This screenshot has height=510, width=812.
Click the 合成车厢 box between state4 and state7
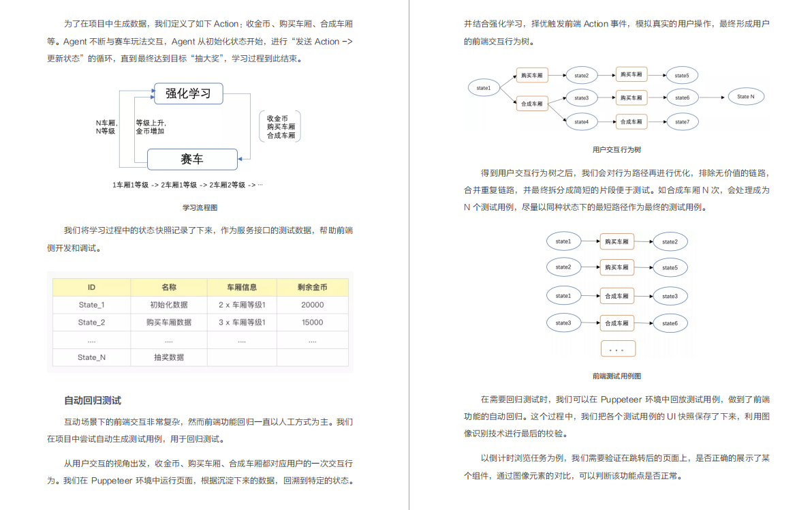click(631, 122)
